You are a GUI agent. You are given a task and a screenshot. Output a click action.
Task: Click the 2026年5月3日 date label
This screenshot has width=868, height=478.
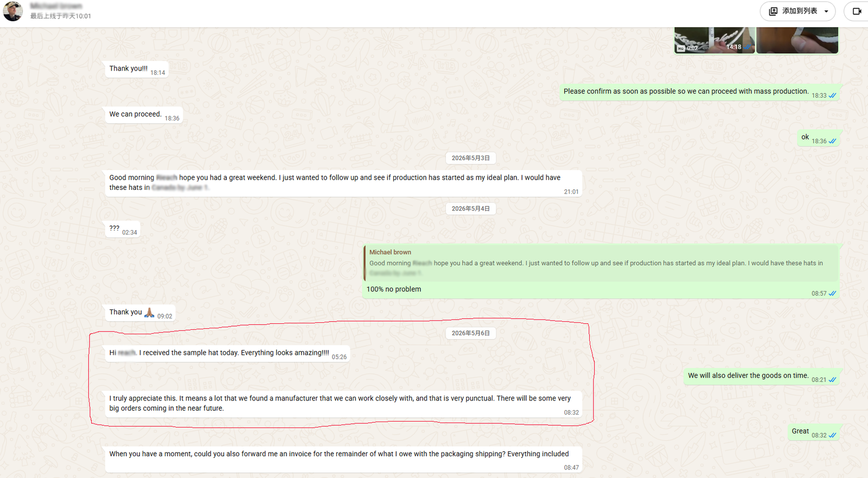[x=470, y=158]
